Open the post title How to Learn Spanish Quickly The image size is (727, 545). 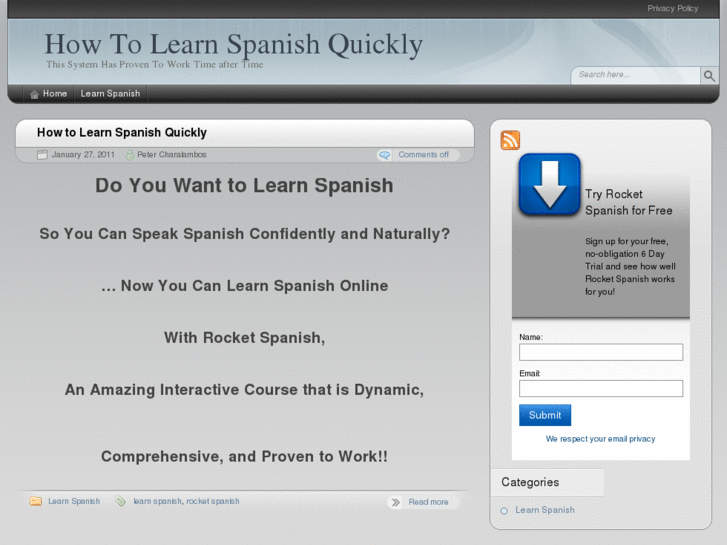[x=122, y=133]
